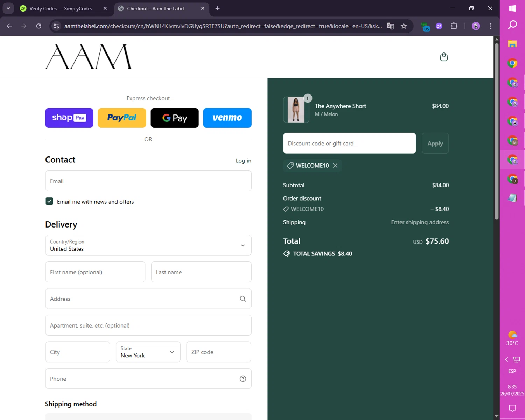Pay with the Shop Pay button
The height and width of the screenshot is (420, 525).
pyautogui.click(x=69, y=118)
